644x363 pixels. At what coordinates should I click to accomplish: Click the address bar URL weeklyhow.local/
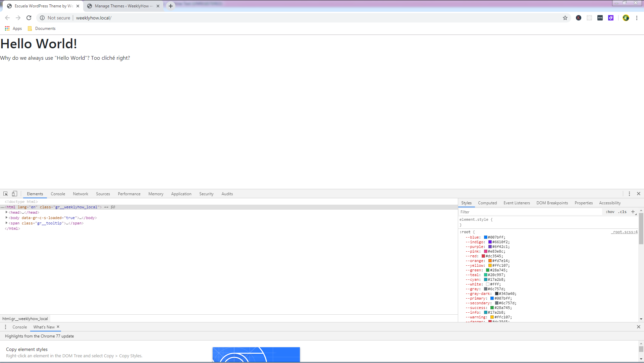(x=94, y=18)
